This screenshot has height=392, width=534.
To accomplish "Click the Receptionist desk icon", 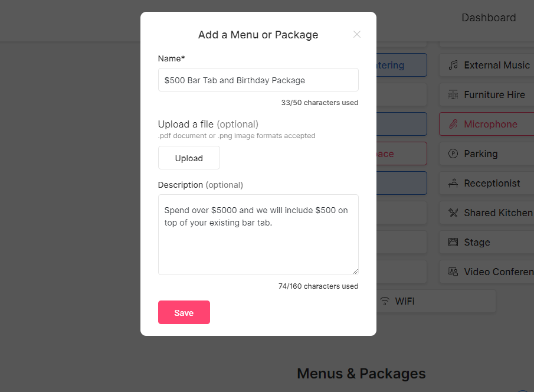I will (453, 183).
